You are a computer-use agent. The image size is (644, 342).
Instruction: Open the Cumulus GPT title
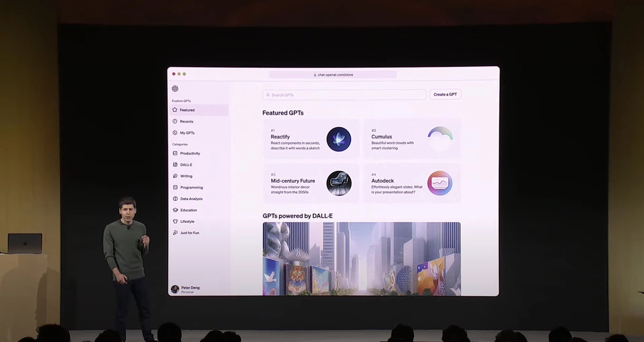pos(382,137)
